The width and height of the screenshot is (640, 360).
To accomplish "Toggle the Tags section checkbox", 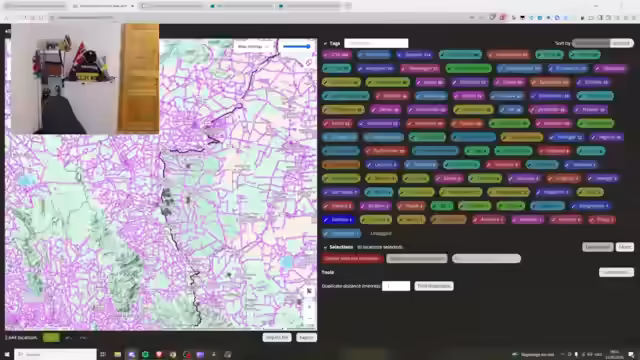I will pos(325,43).
